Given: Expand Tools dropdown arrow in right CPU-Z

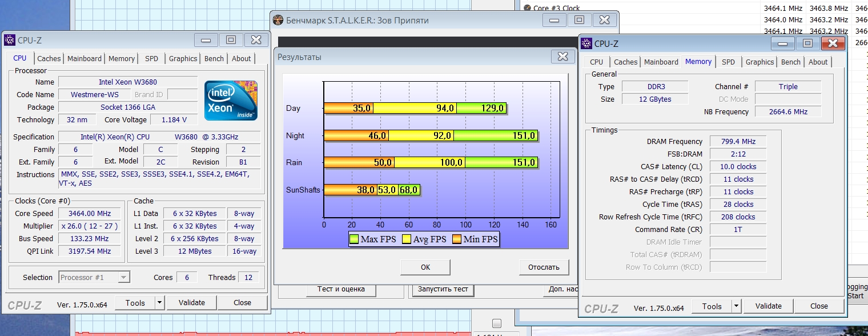Looking at the screenshot, I should (736, 306).
